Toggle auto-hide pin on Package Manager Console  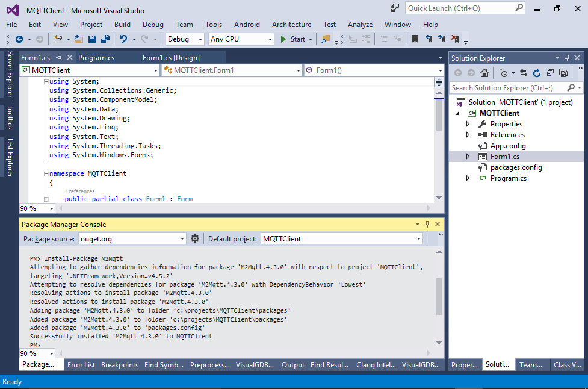pyautogui.click(x=427, y=224)
